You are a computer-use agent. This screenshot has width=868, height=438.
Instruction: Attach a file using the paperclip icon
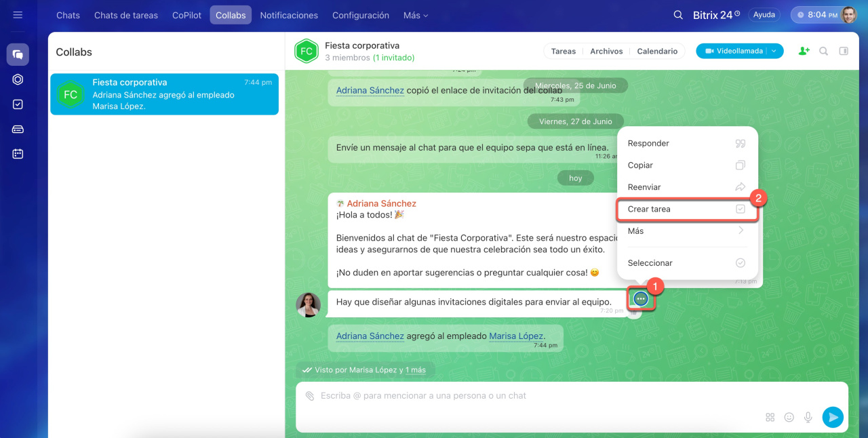click(309, 396)
